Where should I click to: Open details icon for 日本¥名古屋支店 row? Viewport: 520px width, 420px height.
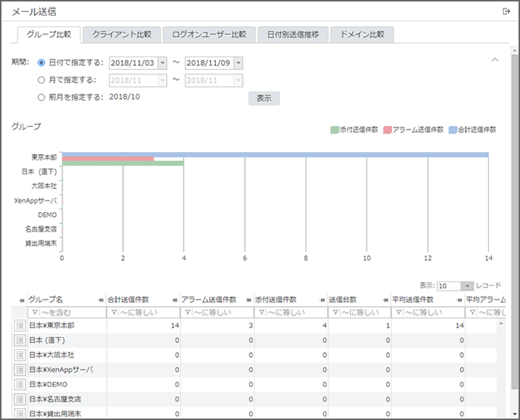point(20,399)
